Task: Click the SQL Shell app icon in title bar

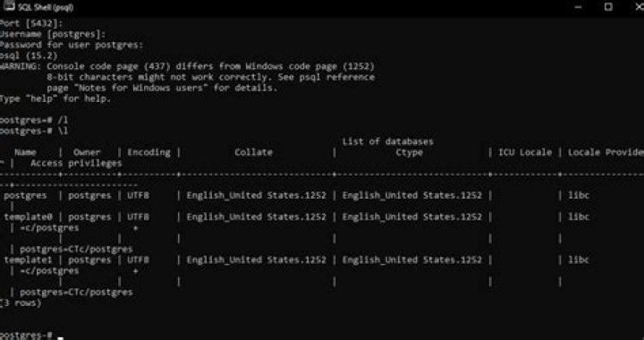Action: [9, 6]
